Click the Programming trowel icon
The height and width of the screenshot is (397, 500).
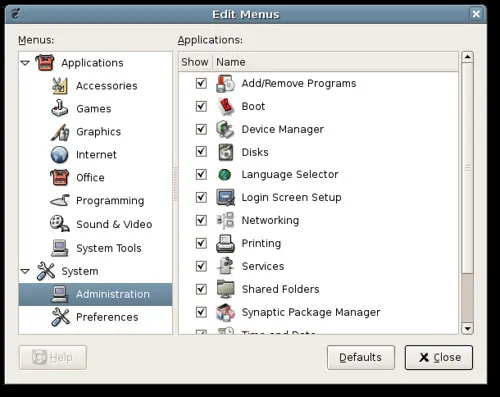(60, 200)
